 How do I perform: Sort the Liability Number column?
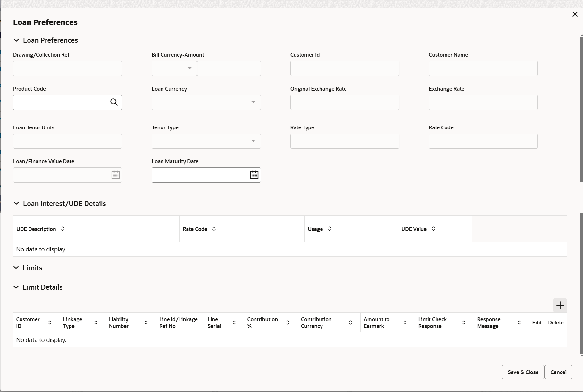click(x=146, y=323)
